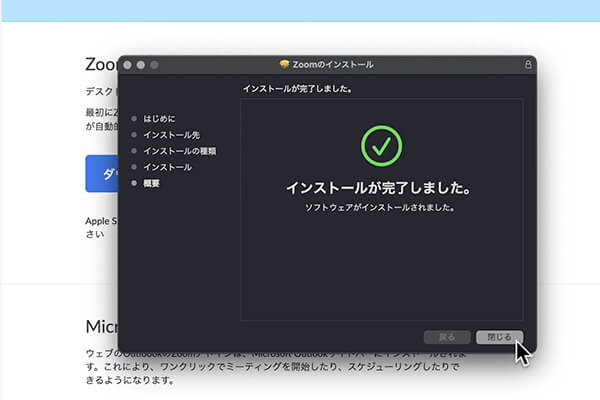Click the bullet dot beside はじめに
Screen dimensions: 600x400
click(134, 119)
